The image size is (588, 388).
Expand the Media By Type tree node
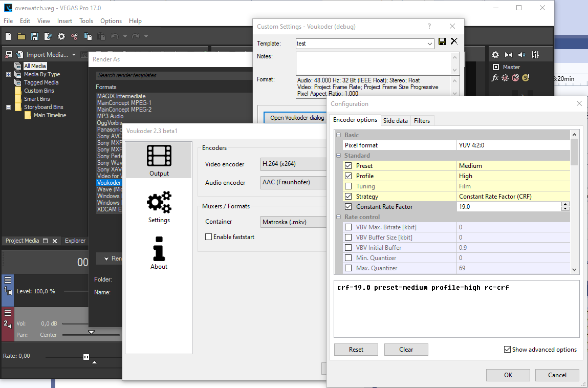[x=9, y=74]
